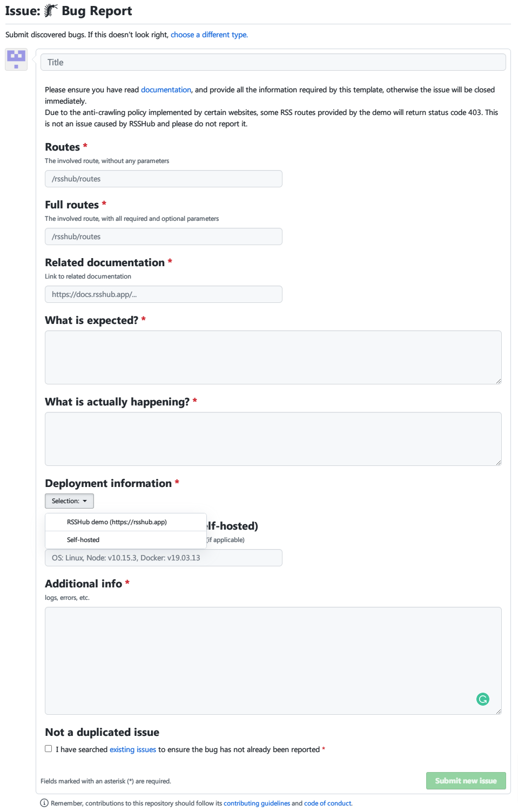
Task: Select "RSSHub demo (https://rsshub.app)" option
Action: (117, 522)
